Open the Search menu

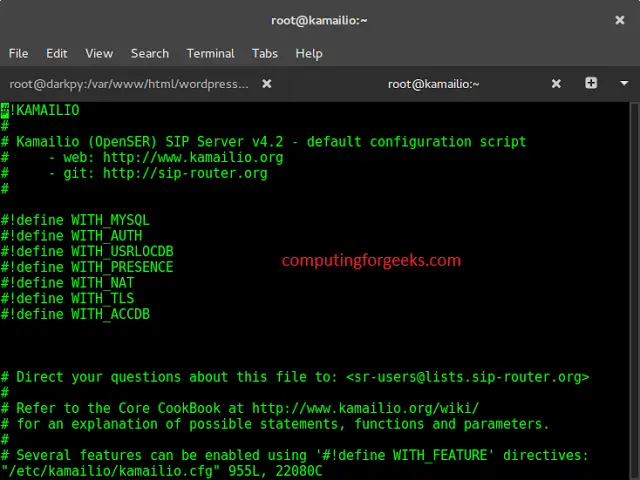point(150,53)
